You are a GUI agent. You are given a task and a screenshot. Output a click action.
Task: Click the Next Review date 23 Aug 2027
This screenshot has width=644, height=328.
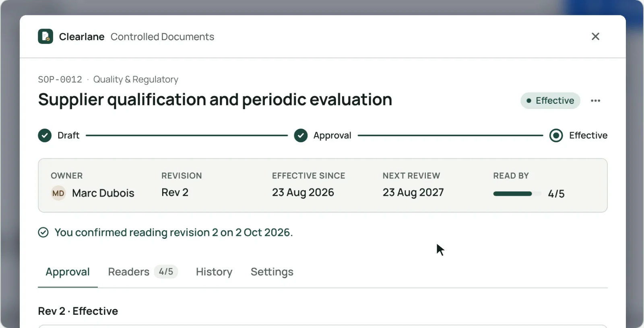point(413,193)
